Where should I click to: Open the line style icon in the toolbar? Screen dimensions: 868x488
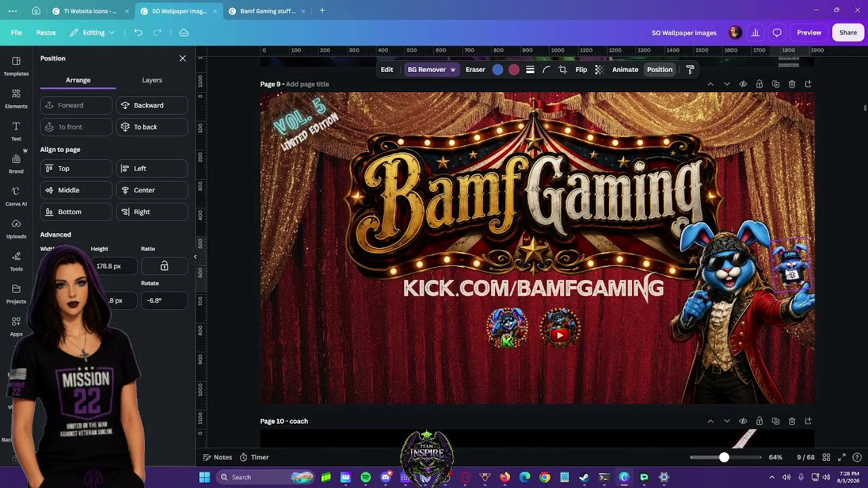530,70
